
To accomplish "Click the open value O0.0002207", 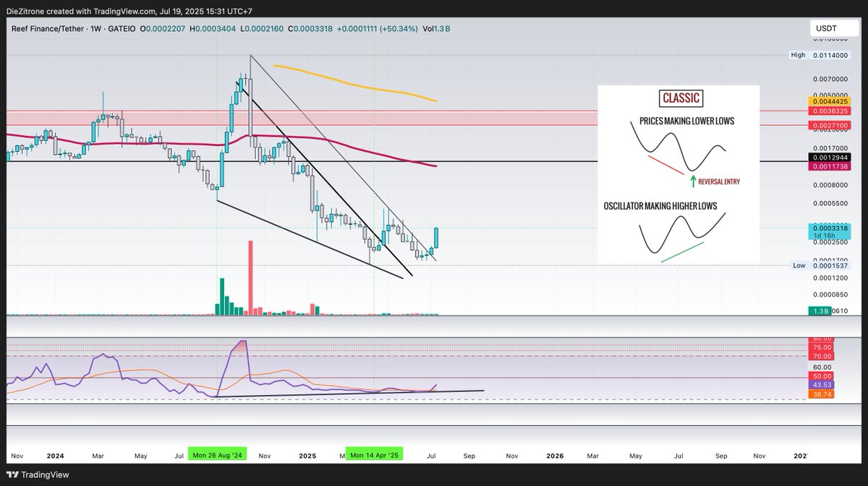I will click(x=163, y=28).
